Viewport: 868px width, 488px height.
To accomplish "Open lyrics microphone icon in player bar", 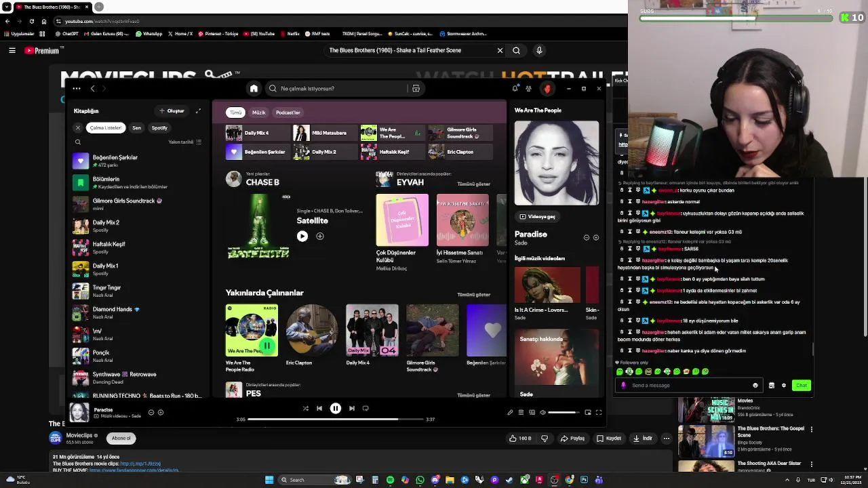I will click(510, 412).
